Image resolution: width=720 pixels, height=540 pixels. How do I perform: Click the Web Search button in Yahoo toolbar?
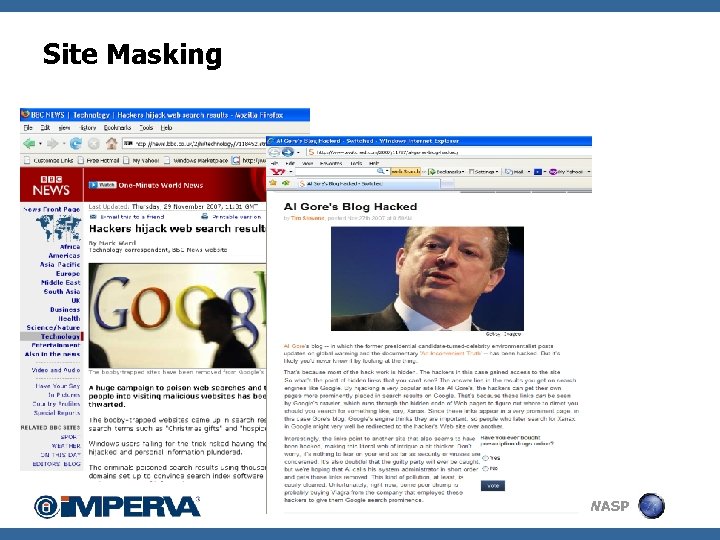pos(405,172)
